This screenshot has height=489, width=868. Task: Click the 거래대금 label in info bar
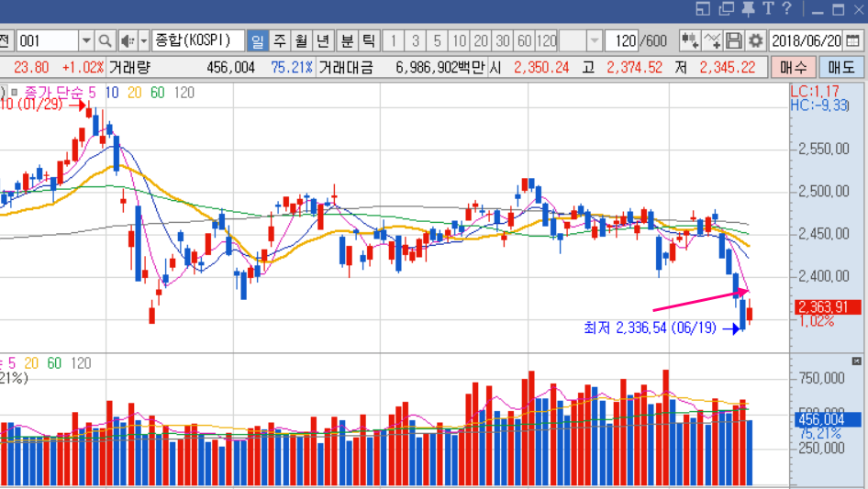tap(346, 68)
